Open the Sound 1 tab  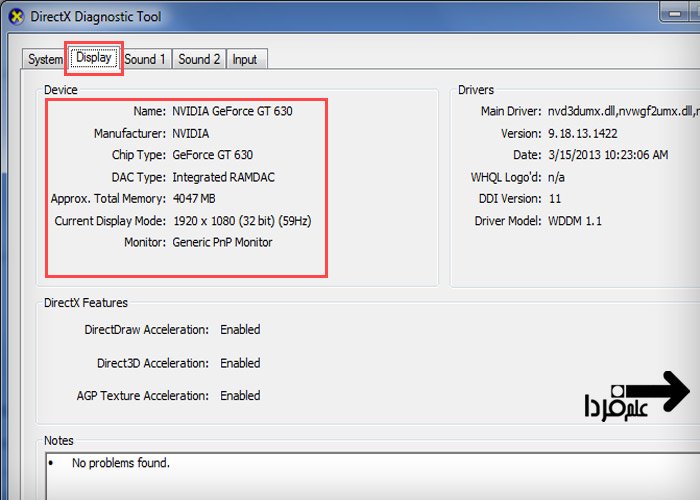pyautogui.click(x=145, y=59)
